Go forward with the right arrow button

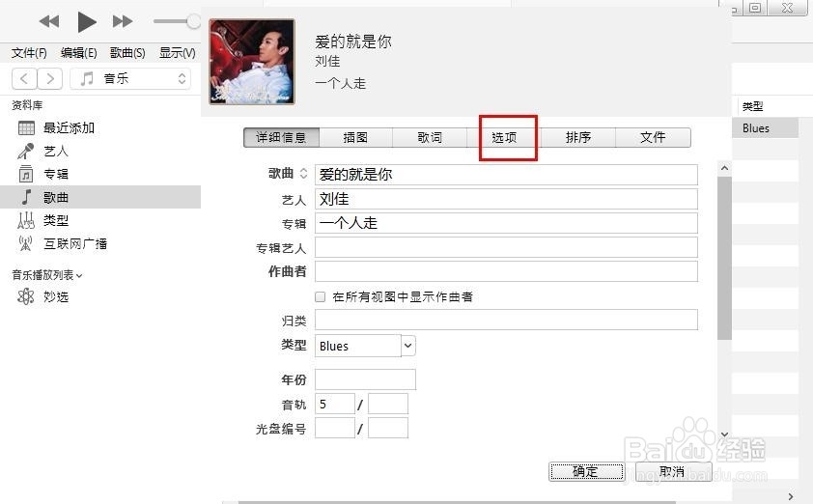click(50, 79)
